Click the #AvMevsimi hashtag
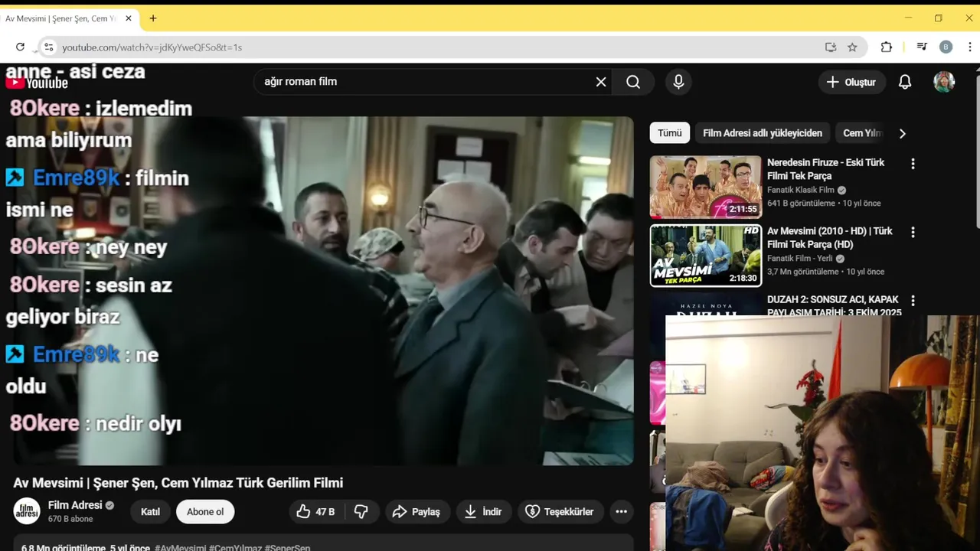Image resolution: width=980 pixels, height=551 pixels. click(180, 548)
